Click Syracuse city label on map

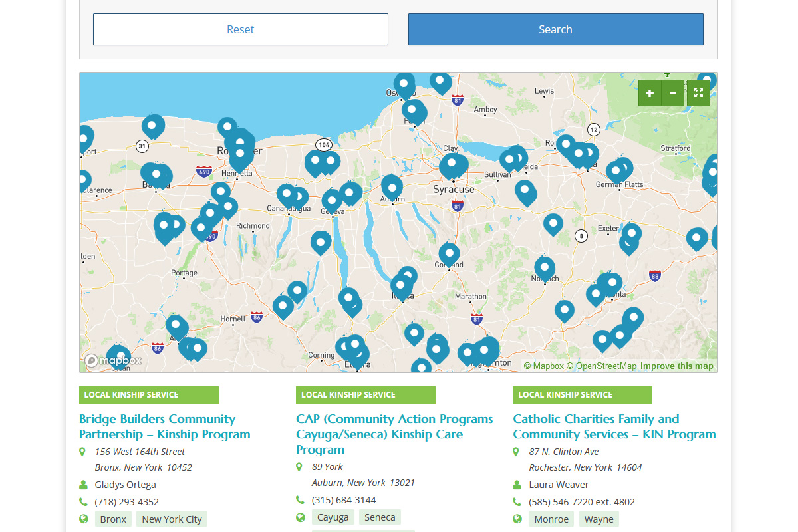454,190
